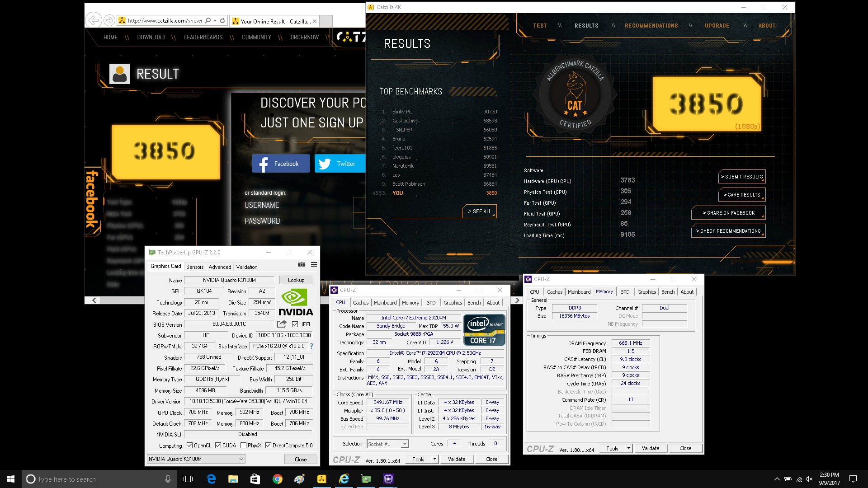This screenshot has height=488, width=868.
Task: Click SHARE ON FACEBOOK in Catzilla
Action: pyautogui.click(x=728, y=213)
